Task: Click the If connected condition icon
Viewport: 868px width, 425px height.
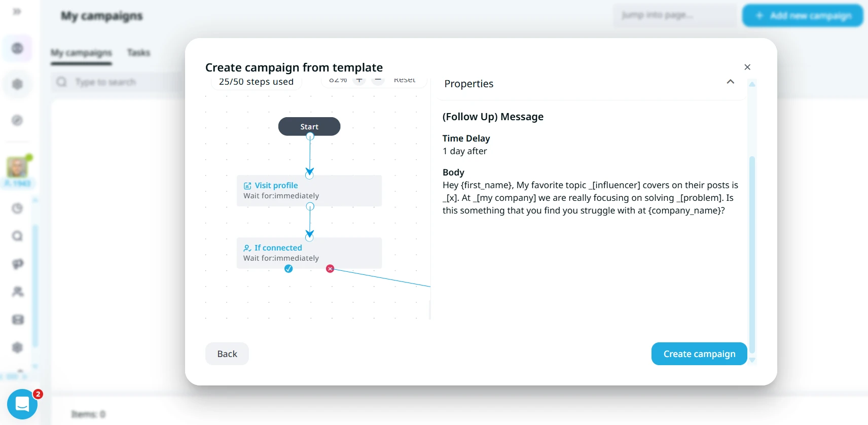Action: click(247, 248)
